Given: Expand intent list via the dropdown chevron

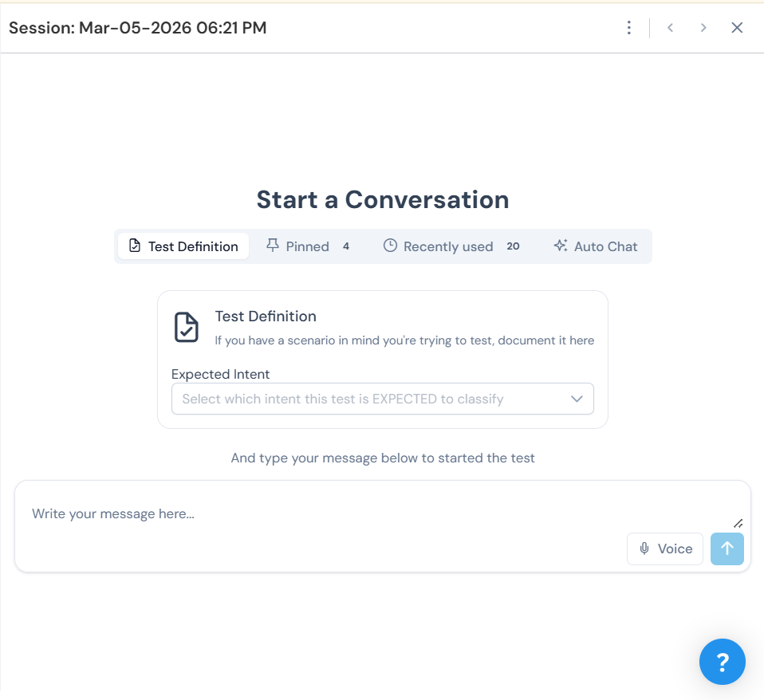Looking at the screenshot, I should 577,399.
